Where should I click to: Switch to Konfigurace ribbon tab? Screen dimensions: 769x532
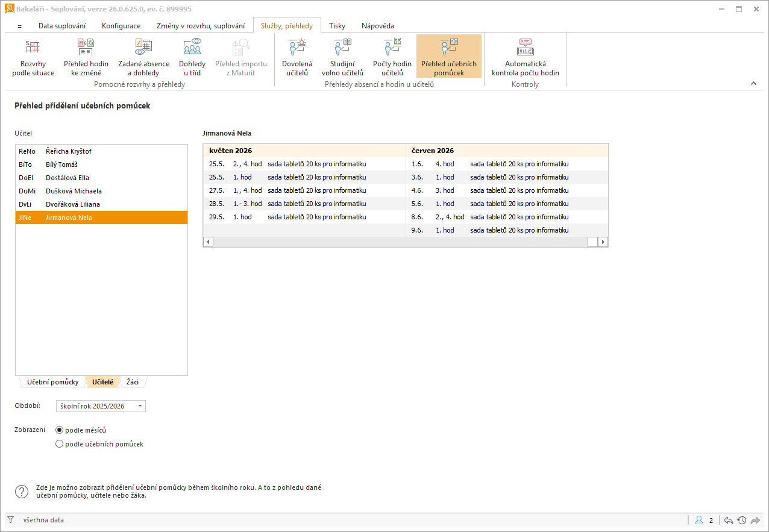tap(121, 26)
